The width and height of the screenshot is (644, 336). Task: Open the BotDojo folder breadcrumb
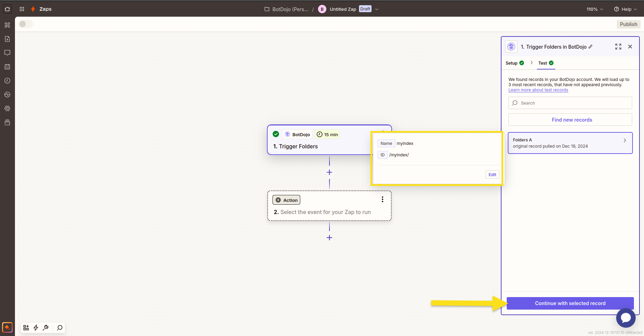click(287, 9)
